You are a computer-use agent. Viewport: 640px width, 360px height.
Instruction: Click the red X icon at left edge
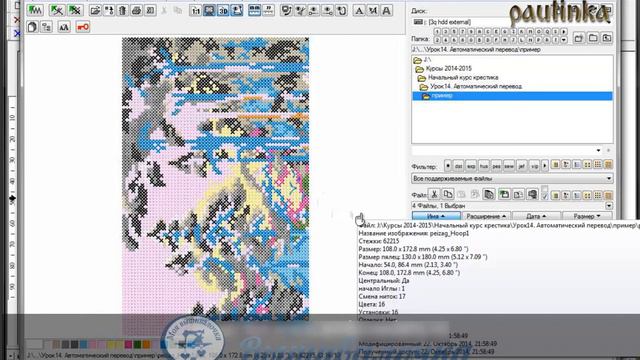pyautogui.click(x=16, y=20)
